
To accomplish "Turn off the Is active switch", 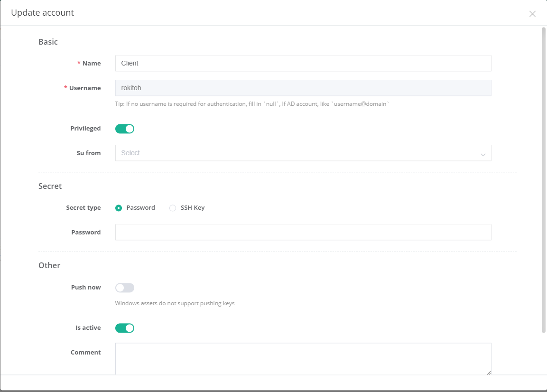I will click(x=125, y=328).
